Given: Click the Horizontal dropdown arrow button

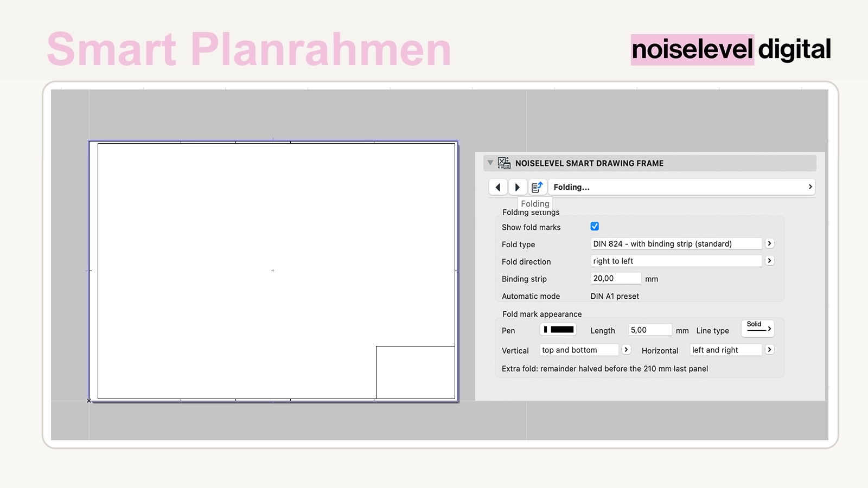Looking at the screenshot, I should click(769, 350).
